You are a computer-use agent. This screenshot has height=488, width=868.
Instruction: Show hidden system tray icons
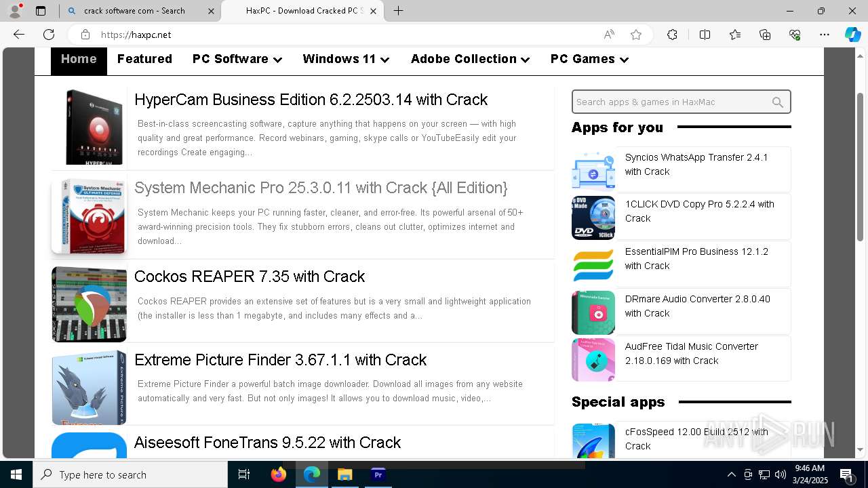click(x=731, y=474)
